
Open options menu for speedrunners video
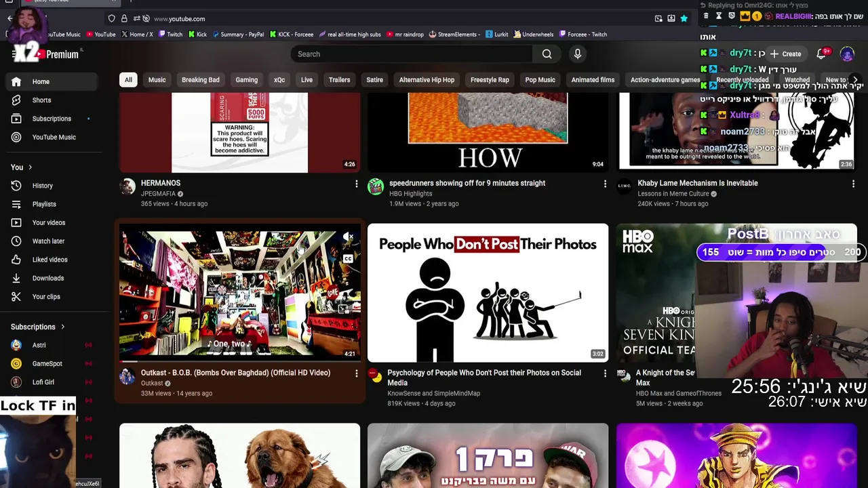[605, 184]
